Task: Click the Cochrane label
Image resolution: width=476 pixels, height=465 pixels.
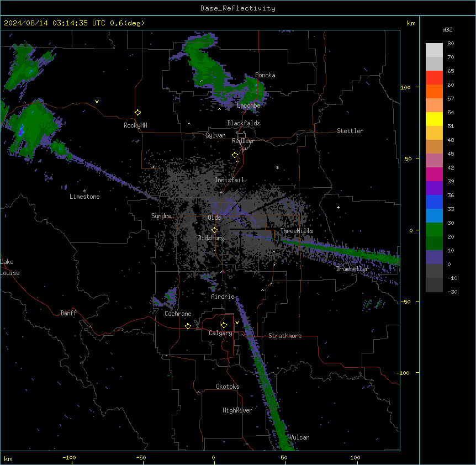Action: tap(178, 314)
